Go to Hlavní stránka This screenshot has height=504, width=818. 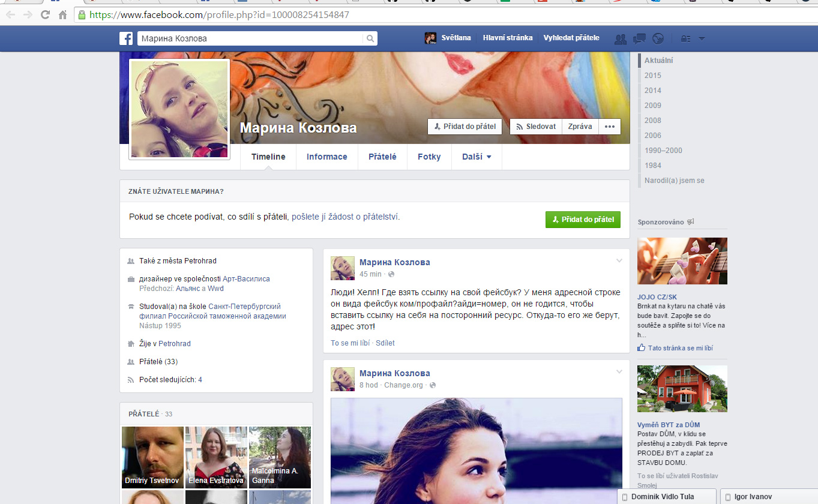(508, 38)
